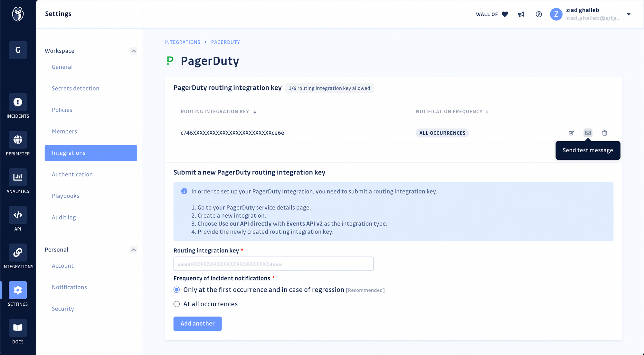
Task: Open the Secrets detection settings page
Action: tap(76, 88)
